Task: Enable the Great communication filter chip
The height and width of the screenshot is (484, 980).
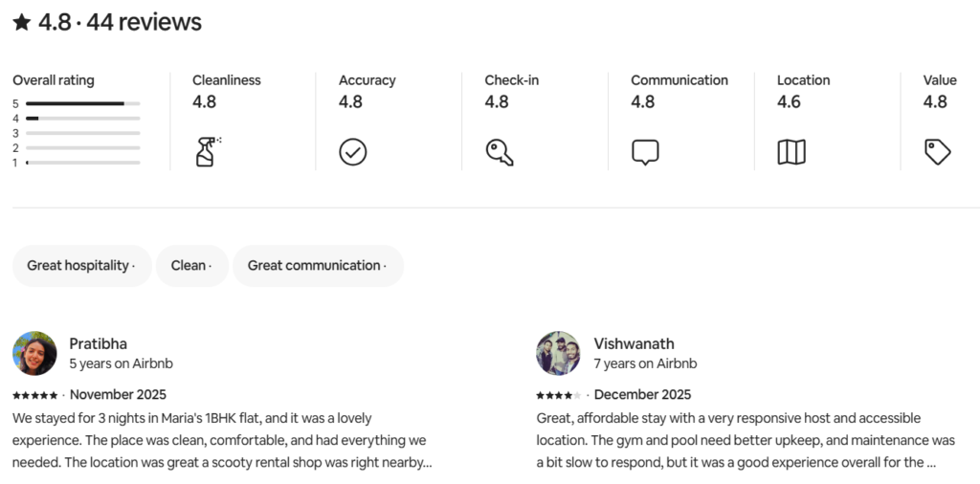Action: click(318, 266)
